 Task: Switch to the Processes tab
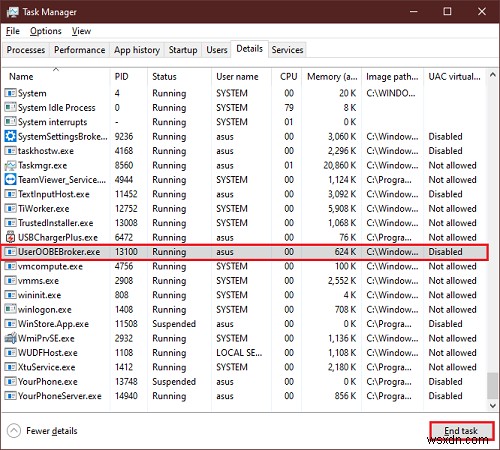point(26,50)
